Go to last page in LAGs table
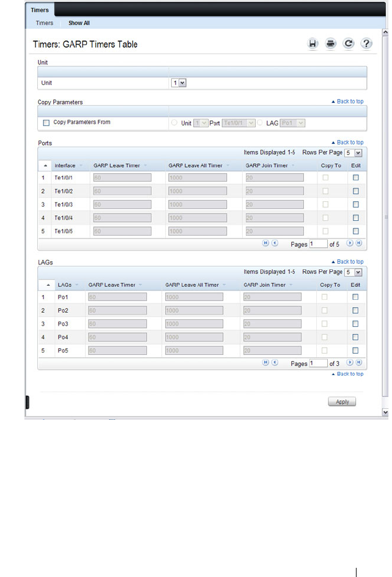The height and width of the screenshot is (577, 392). (x=358, y=362)
